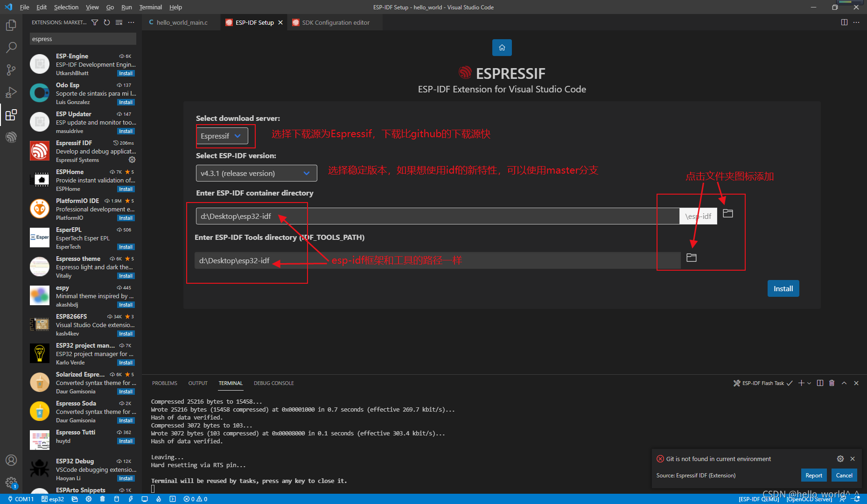Open ESP-IDF Explorer in activity bar
The image size is (867, 504).
(x=11, y=137)
